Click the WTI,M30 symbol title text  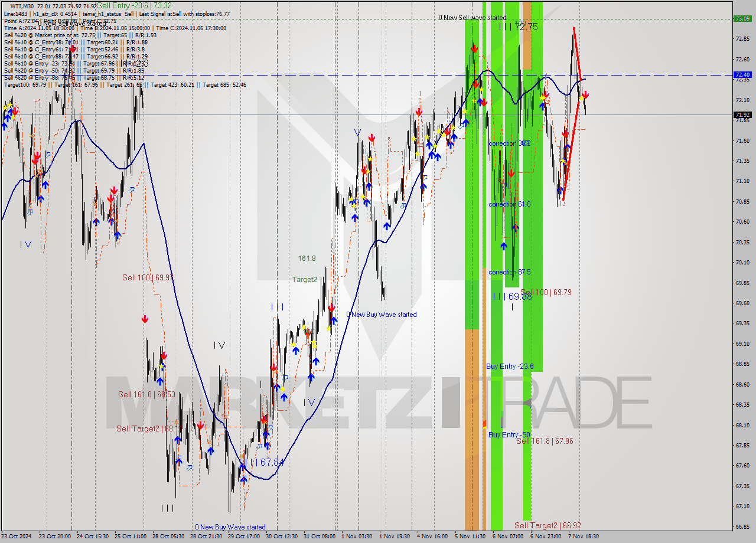pyautogui.click(x=23, y=6)
